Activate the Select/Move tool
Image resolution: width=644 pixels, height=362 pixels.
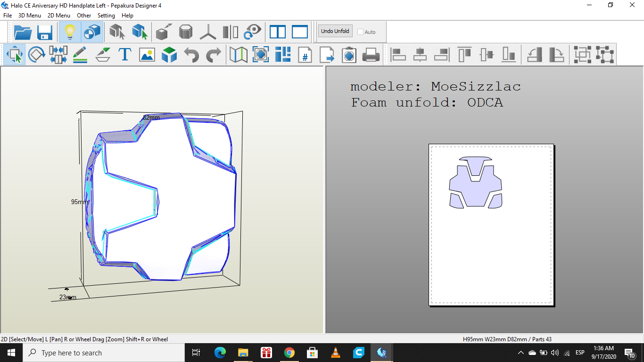point(15,55)
